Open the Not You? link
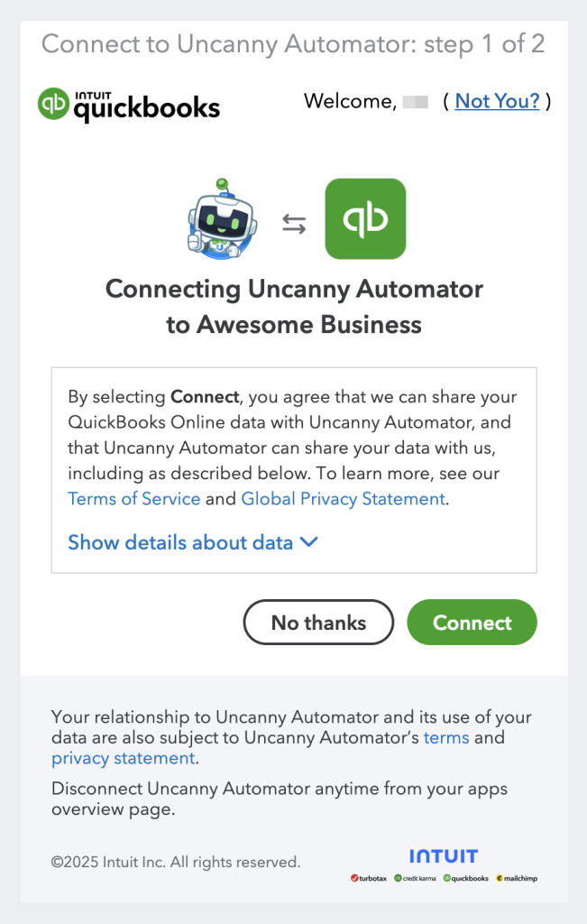 click(x=497, y=101)
